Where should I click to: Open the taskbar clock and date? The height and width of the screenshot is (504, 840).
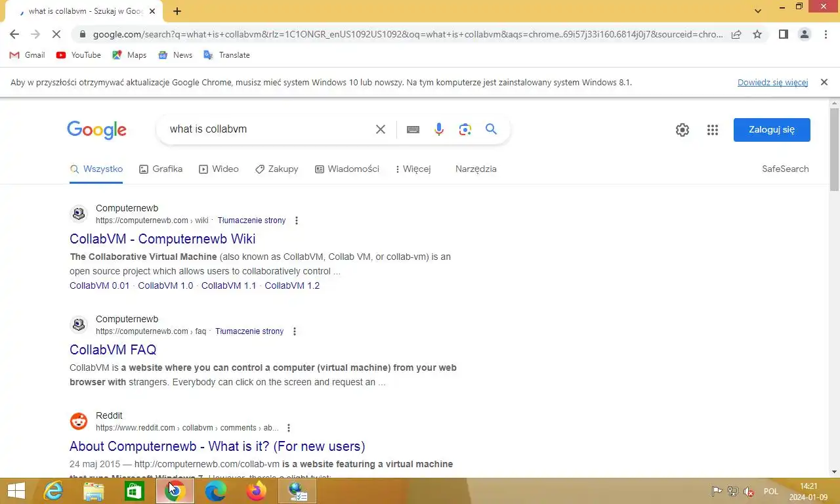click(x=808, y=492)
